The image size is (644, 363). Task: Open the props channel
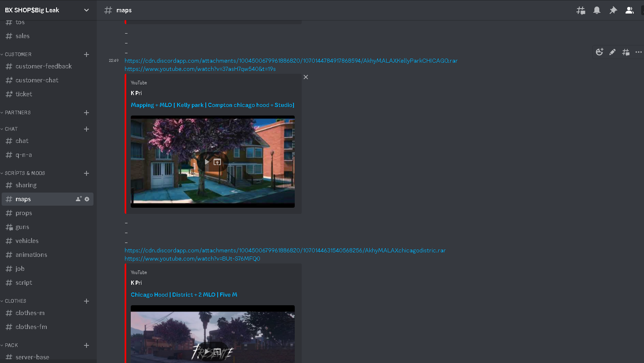48,213
